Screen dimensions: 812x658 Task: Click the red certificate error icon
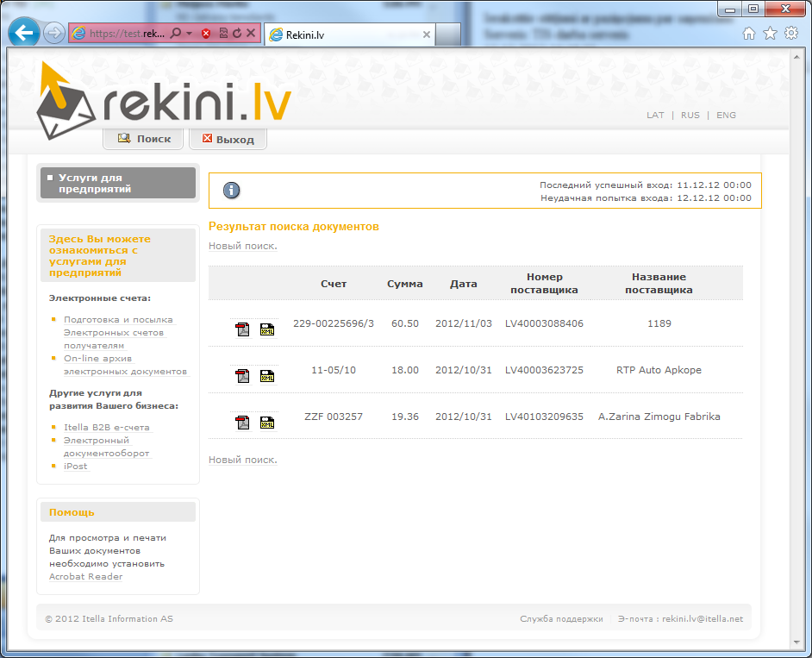click(206, 34)
